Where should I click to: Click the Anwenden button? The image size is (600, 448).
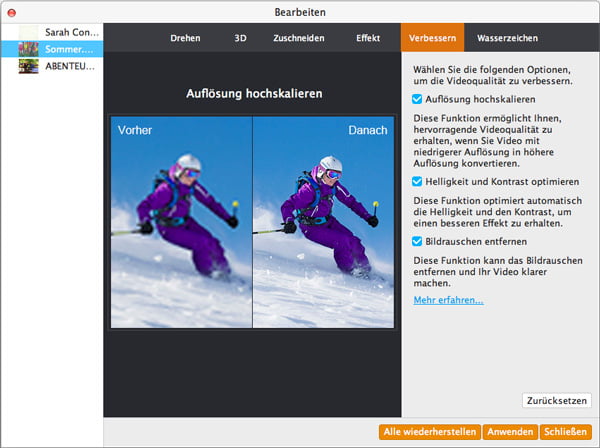tap(509, 432)
